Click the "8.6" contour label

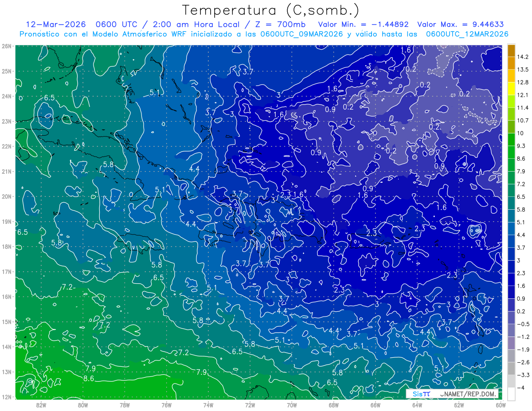(x=89, y=378)
